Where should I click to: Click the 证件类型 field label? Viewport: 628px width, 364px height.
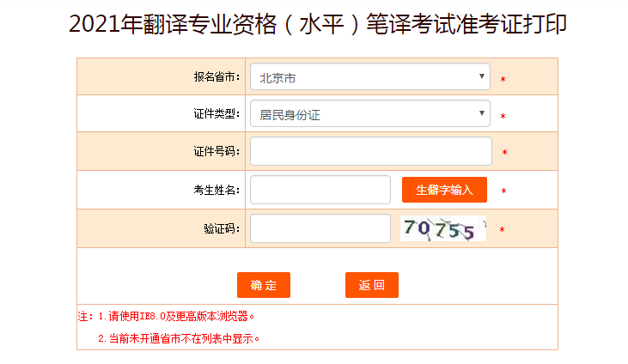[216, 113]
